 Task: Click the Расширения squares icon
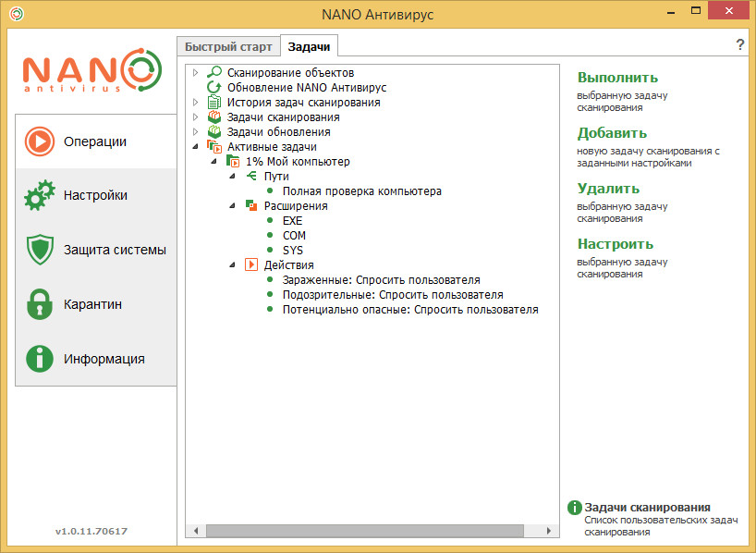click(x=251, y=205)
